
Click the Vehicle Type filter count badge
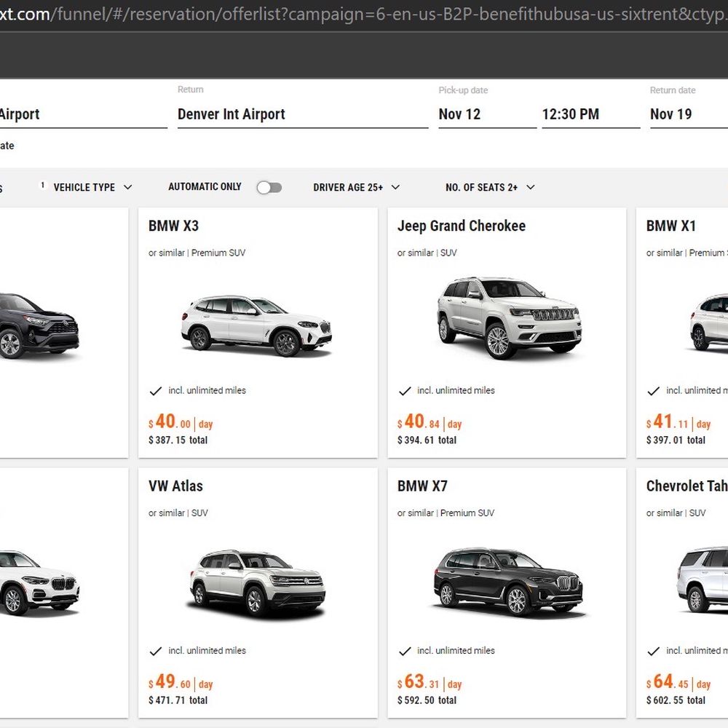pyautogui.click(x=43, y=185)
